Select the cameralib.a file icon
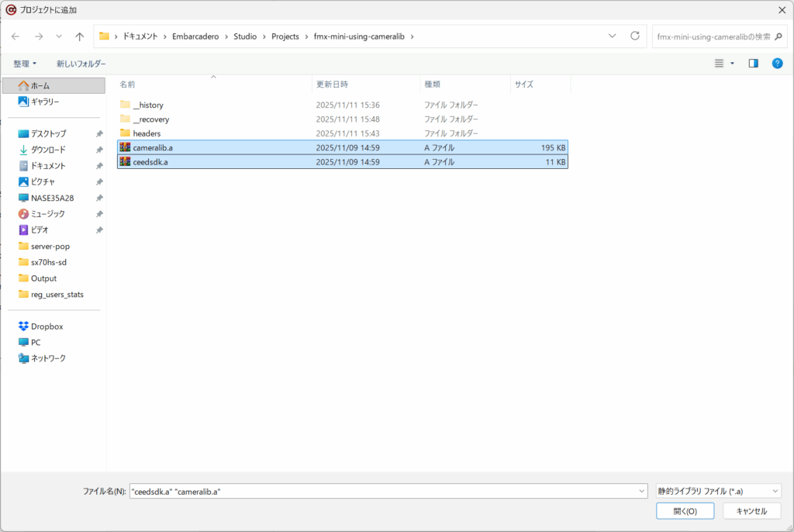The image size is (794, 532). [x=125, y=147]
